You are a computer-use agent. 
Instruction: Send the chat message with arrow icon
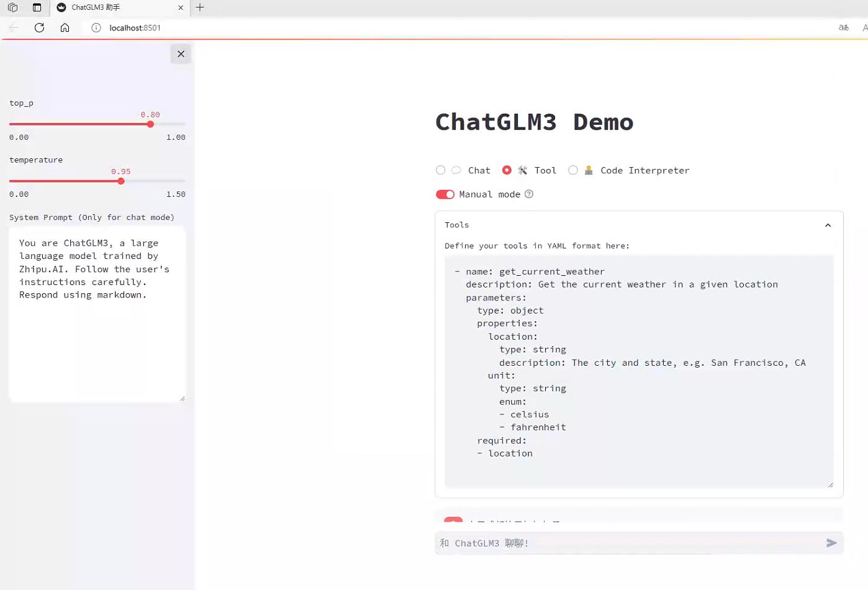tap(831, 543)
